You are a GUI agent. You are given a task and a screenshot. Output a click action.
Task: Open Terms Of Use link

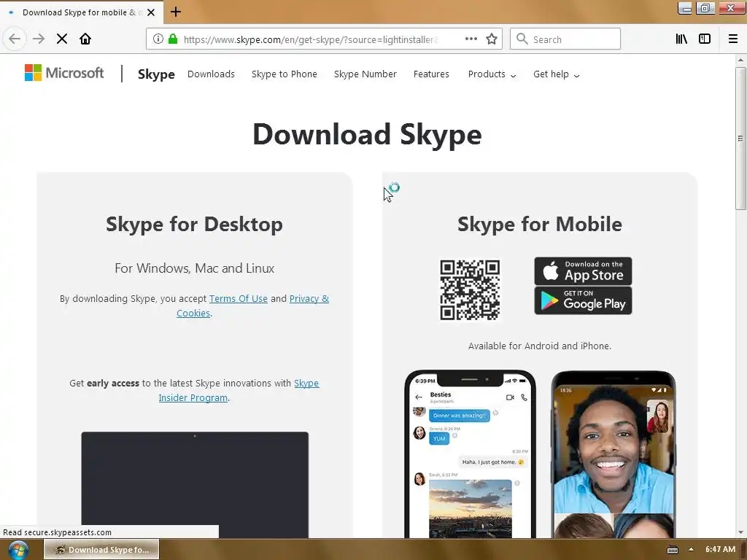(x=239, y=298)
